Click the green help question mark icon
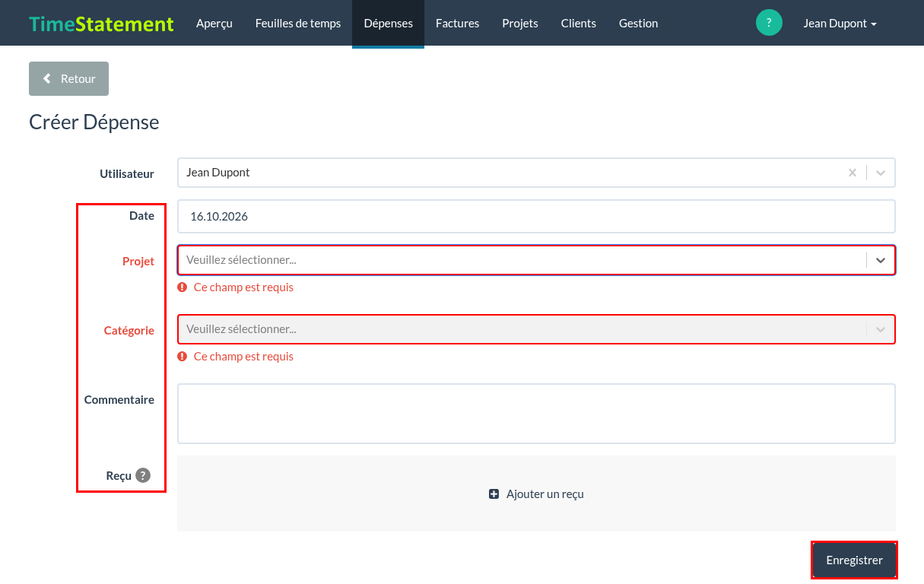 [x=769, y=23]
